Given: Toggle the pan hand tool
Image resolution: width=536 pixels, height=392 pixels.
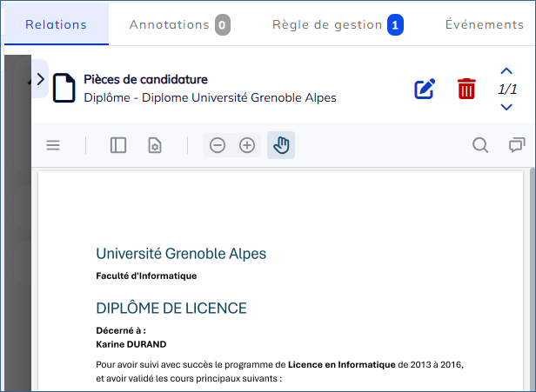Looking at the screenshot, I should tap(281, 145).
